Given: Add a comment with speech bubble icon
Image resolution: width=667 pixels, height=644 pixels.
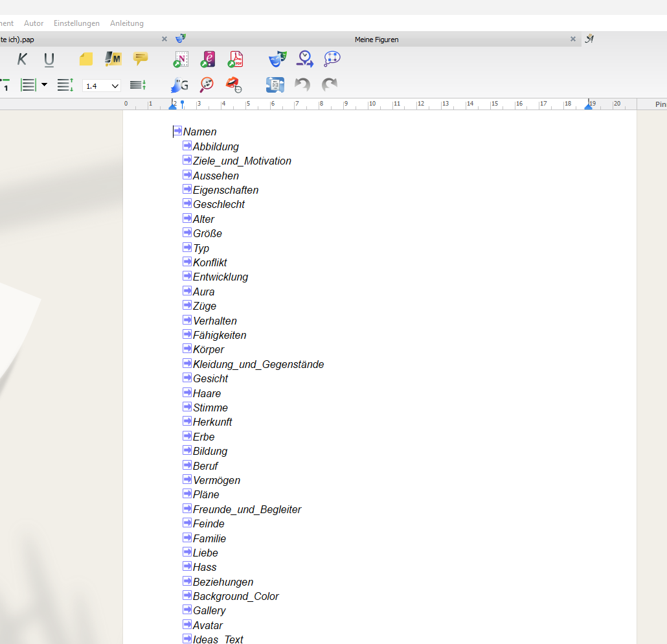Looking at the screenshot, I should coord(141,59).
